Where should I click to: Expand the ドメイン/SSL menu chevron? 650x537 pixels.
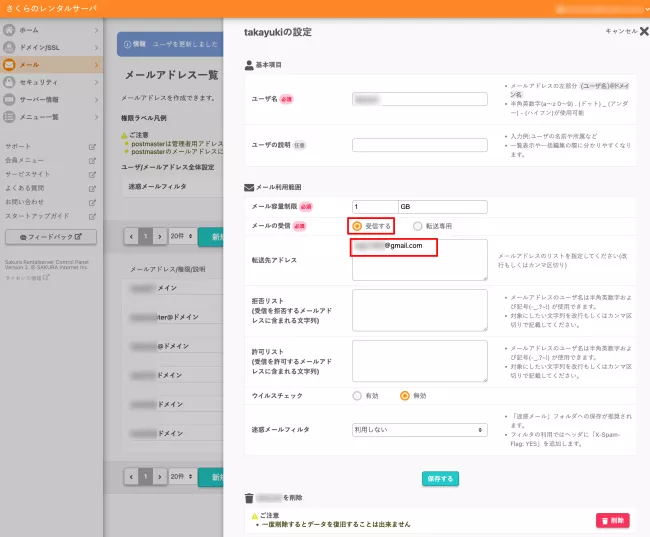coord(96,47)
